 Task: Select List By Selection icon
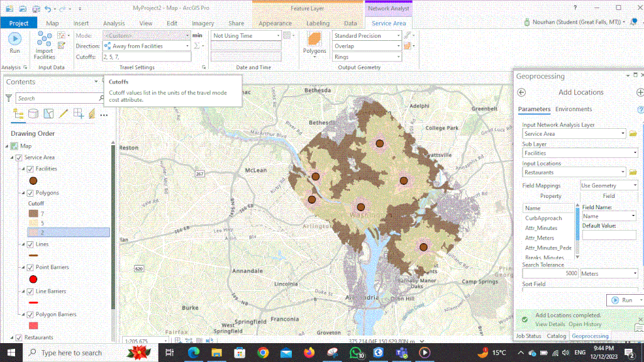click(x=48, y=114)
